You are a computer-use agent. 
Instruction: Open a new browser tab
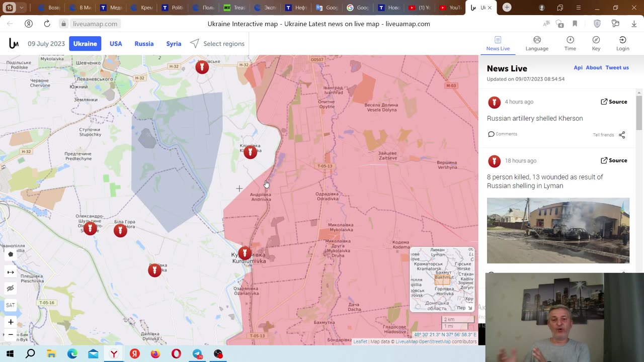[507, 8]
